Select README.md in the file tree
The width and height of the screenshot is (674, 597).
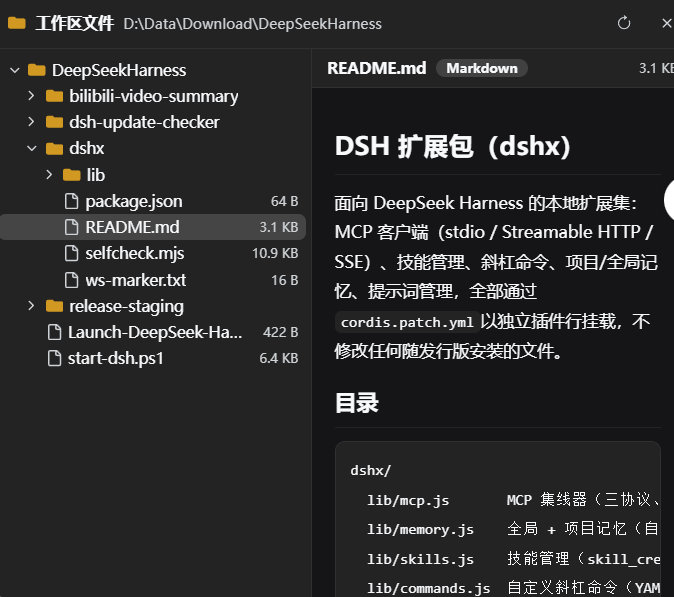(x=153, y=227)
